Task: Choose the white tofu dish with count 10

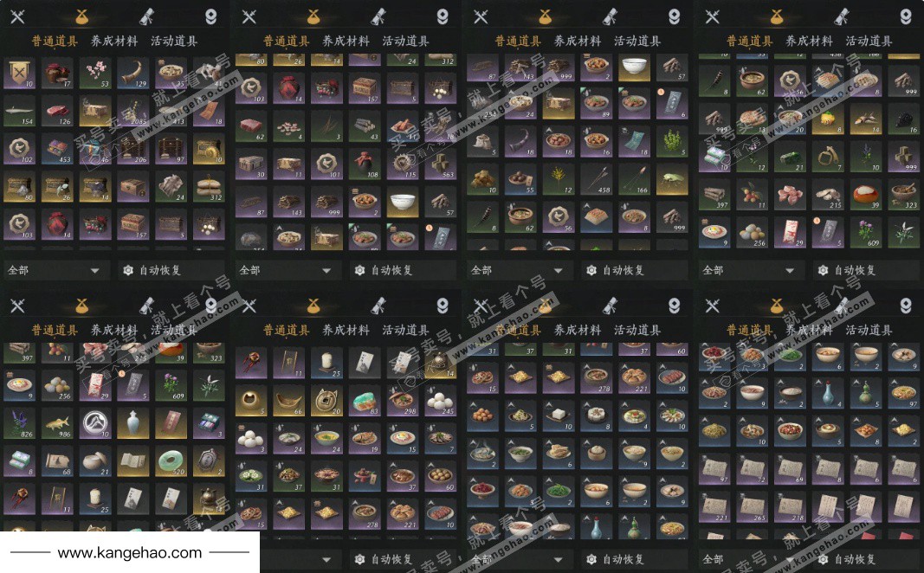Action: pyautogui.click(x=559, y=415)
